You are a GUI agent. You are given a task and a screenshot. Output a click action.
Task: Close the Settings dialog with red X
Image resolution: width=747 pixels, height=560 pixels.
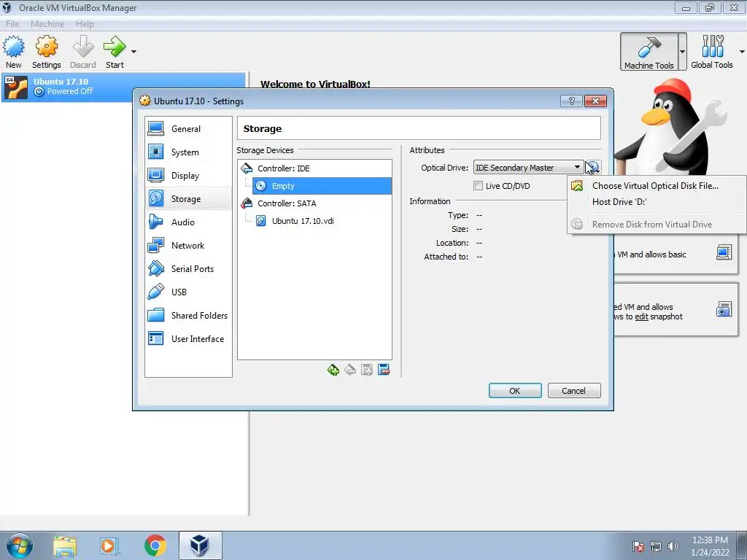pos(595,101)
